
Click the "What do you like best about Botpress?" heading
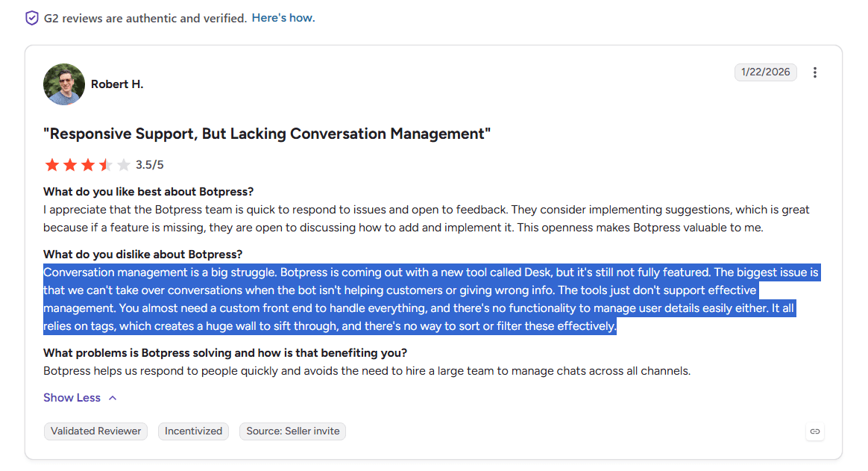[148, 192]
